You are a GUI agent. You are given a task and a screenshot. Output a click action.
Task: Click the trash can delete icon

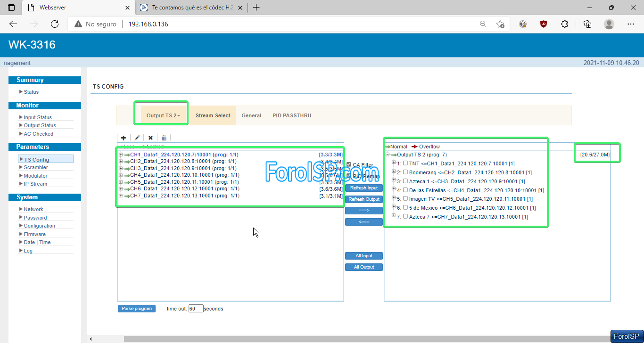164,138
